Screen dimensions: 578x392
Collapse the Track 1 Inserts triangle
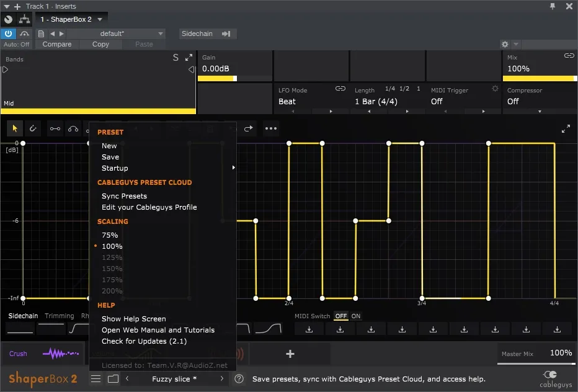coord(6,6)
